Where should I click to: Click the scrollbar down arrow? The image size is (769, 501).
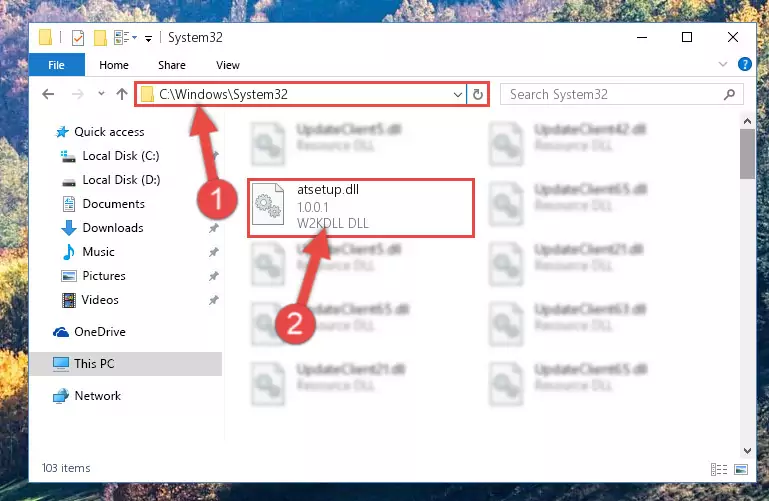click(747, 451)
